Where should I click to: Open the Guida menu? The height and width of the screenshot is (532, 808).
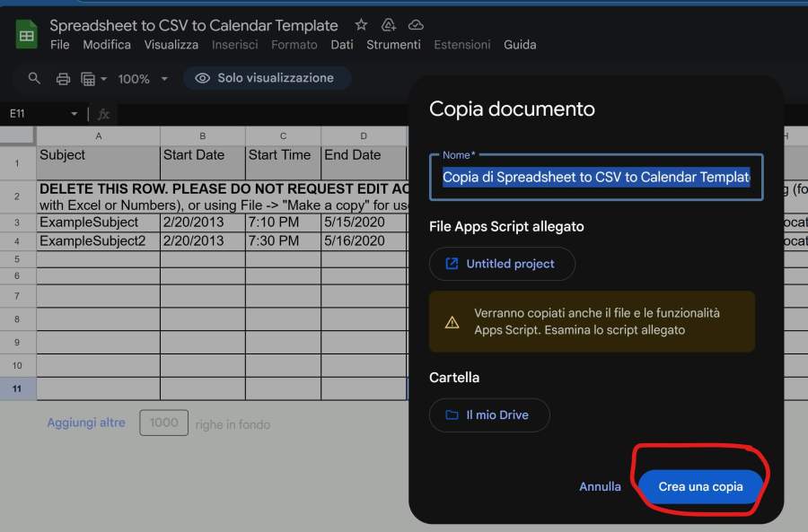tap(520, 45)
